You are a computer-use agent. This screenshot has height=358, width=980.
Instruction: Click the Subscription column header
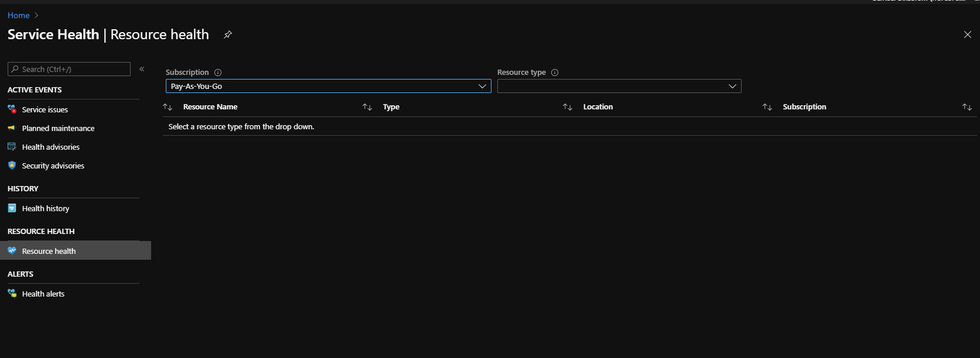pyautogui.click(x=804, y=107)
